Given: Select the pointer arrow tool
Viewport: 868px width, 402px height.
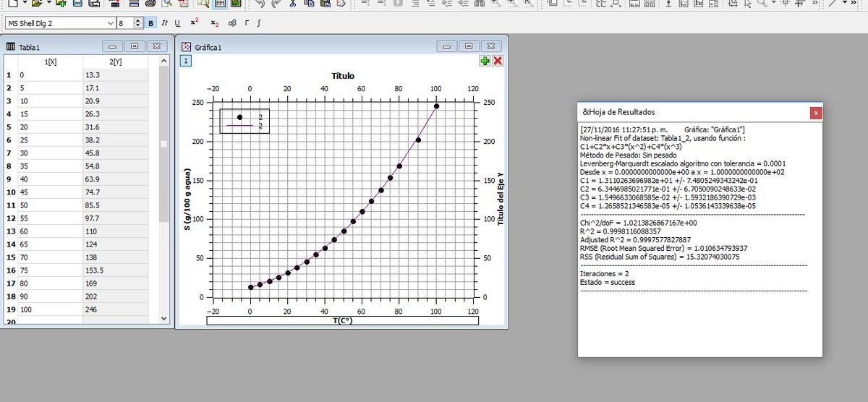Looking at the screenshot, I should 748,4.
